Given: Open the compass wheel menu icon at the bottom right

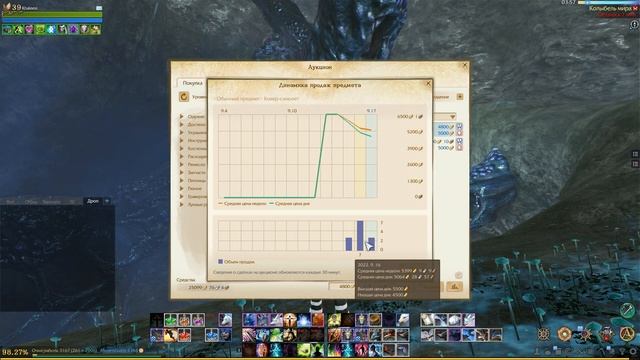Looking at the screenshot, I should click(544, 334).
